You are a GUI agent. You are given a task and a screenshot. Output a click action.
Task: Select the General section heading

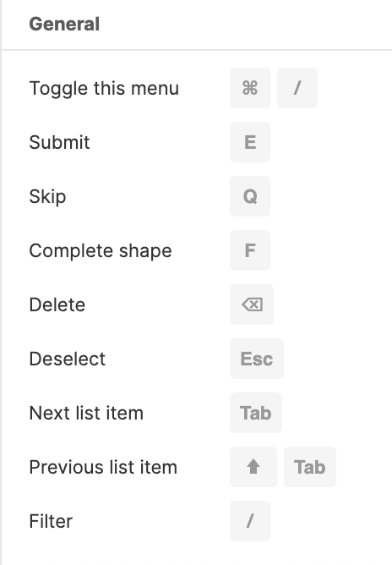tap(64, 25)
